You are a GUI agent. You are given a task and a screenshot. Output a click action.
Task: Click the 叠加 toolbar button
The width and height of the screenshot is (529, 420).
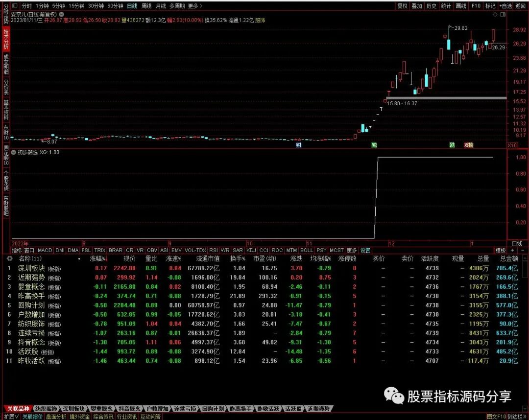417,6
